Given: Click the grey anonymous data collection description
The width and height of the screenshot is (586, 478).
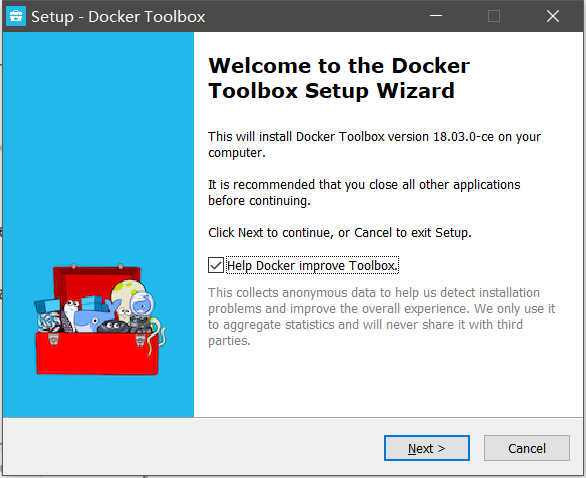Looking at the screenshot, I should coord(381,316).
